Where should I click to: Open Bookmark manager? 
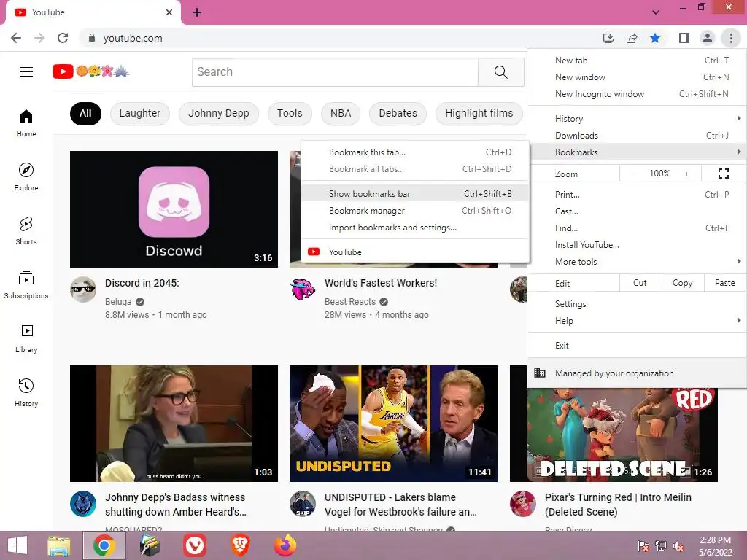[415, 211]
